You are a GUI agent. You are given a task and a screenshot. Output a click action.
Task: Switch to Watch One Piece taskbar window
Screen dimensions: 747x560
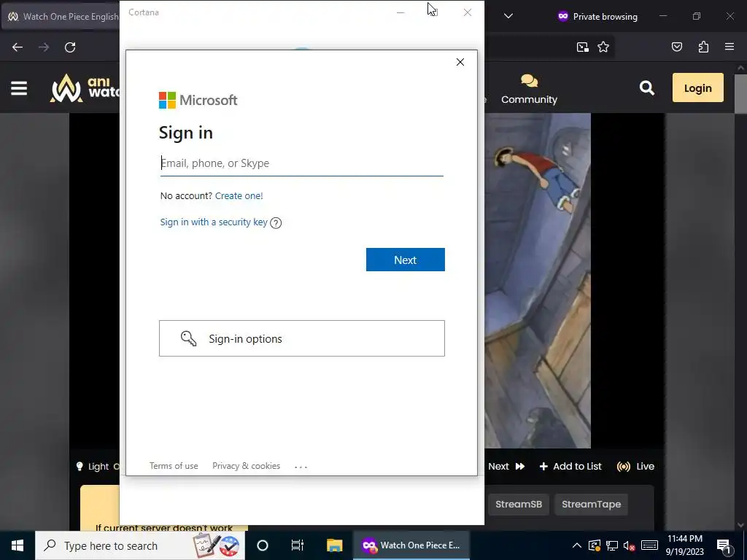[x=411, y=545]
